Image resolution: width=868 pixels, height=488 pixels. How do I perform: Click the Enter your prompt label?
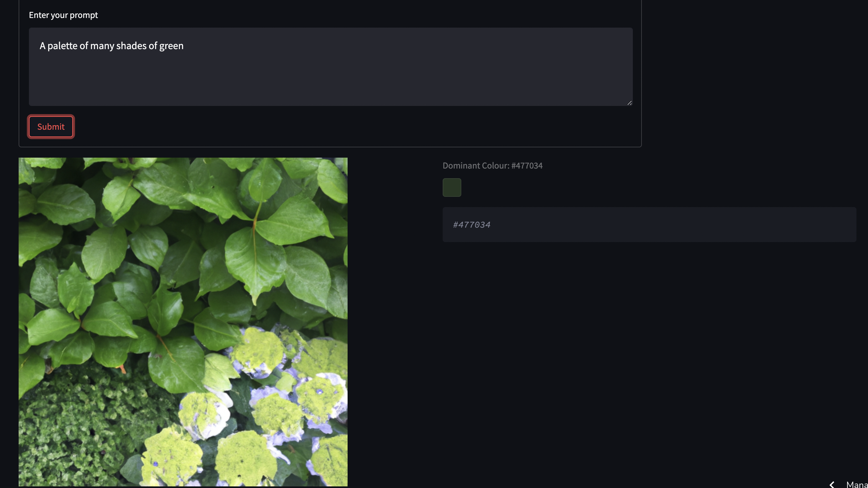(63, 15)
